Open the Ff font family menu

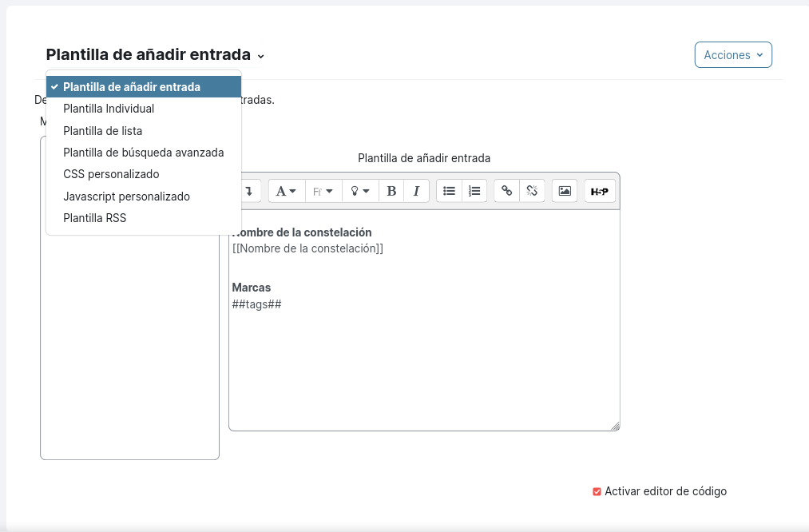(323, 192)
